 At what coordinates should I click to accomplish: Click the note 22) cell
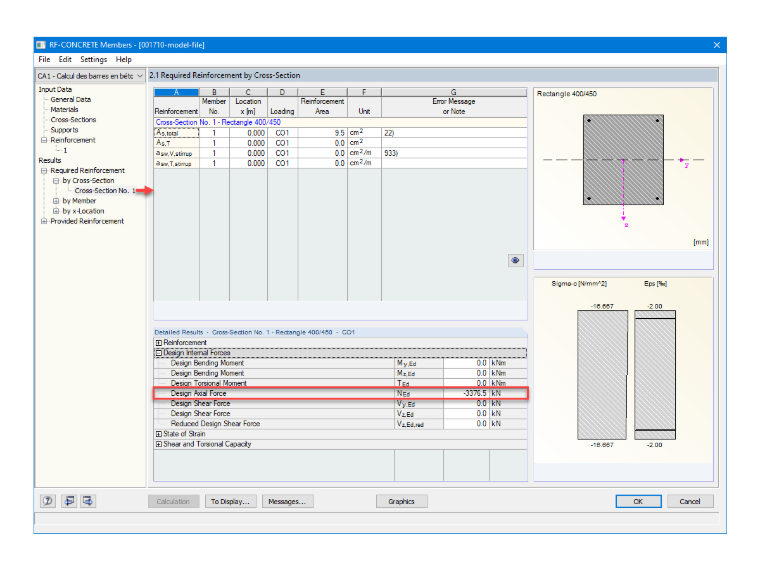coord(454,133)
